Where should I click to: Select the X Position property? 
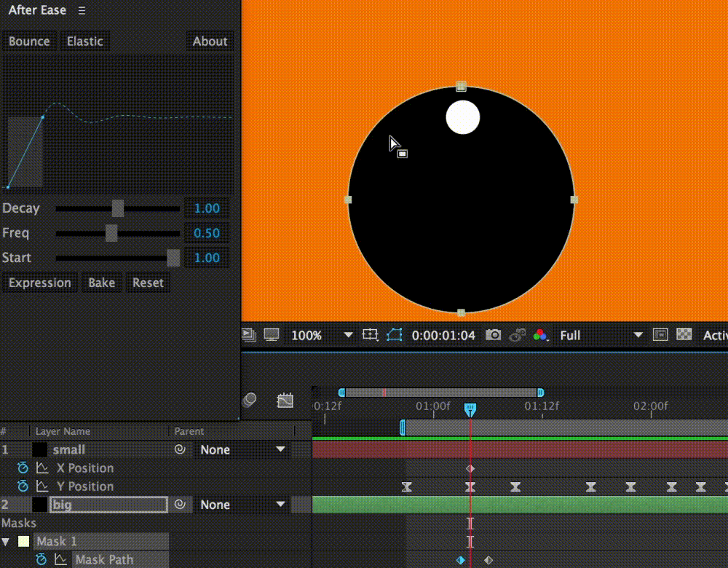[85, 468]
